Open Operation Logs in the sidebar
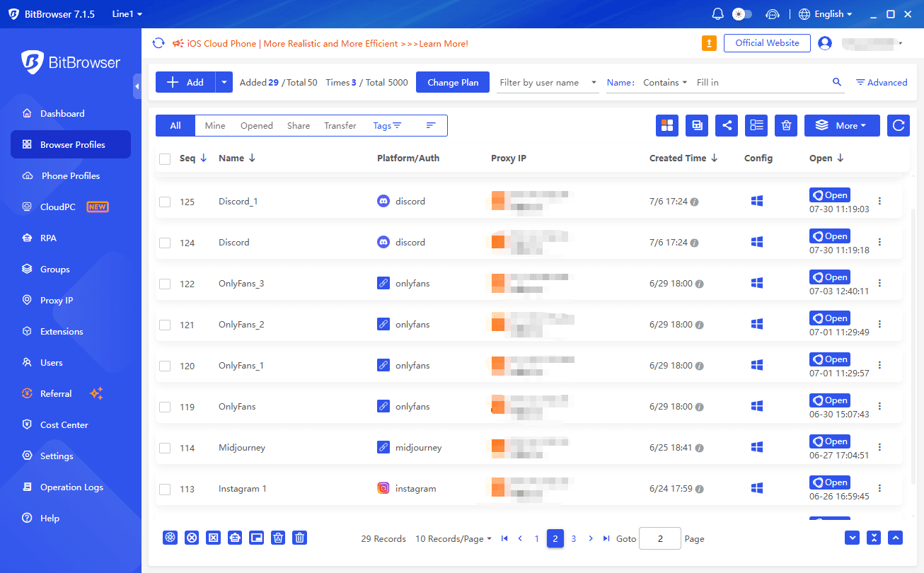The image size is (924, 573). (71, 487)
